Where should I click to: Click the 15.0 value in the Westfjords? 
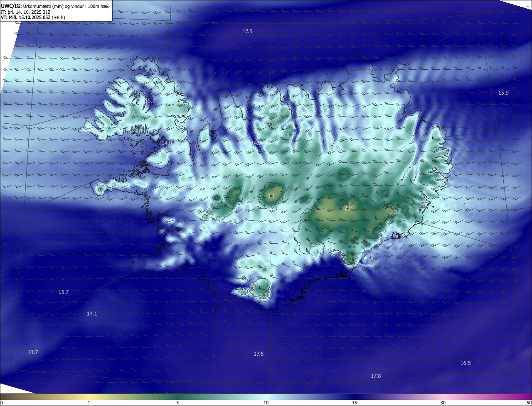coord(150,100)
